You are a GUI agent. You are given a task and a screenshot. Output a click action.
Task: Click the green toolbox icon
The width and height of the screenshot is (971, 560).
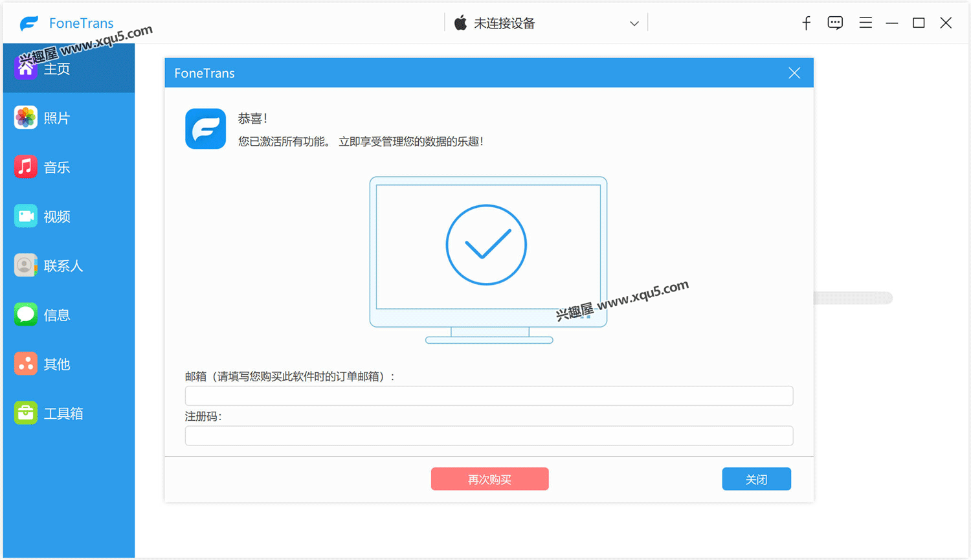pos(26,412)
